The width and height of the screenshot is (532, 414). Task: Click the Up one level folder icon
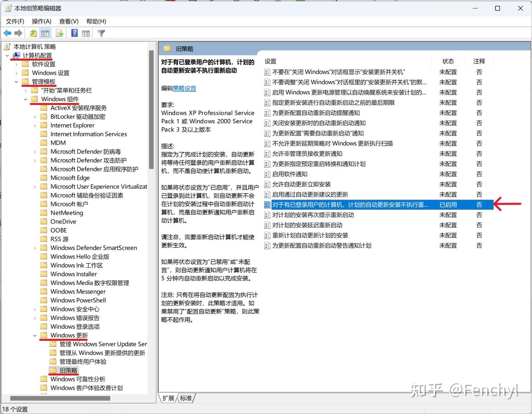click(x=33, y=33)
